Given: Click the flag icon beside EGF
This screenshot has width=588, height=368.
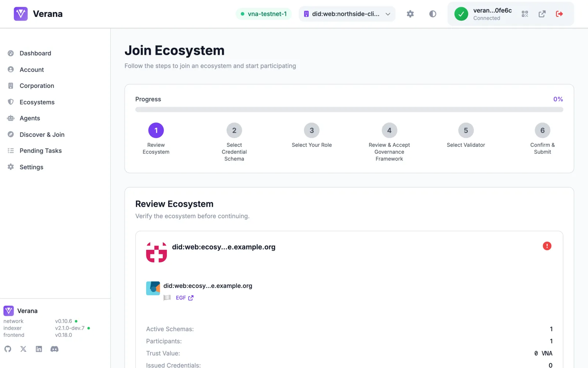Looking at the screenshot, I should click(x=167, y=298).
